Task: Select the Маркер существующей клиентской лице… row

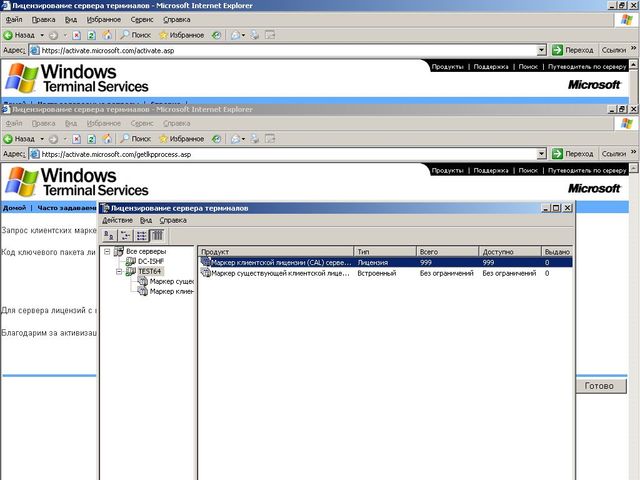Action: (385, 273)
